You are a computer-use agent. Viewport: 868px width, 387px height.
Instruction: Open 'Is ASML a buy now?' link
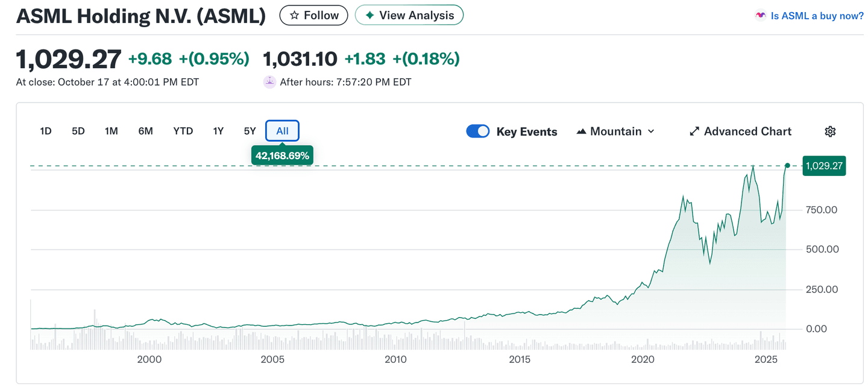(817, 16)
